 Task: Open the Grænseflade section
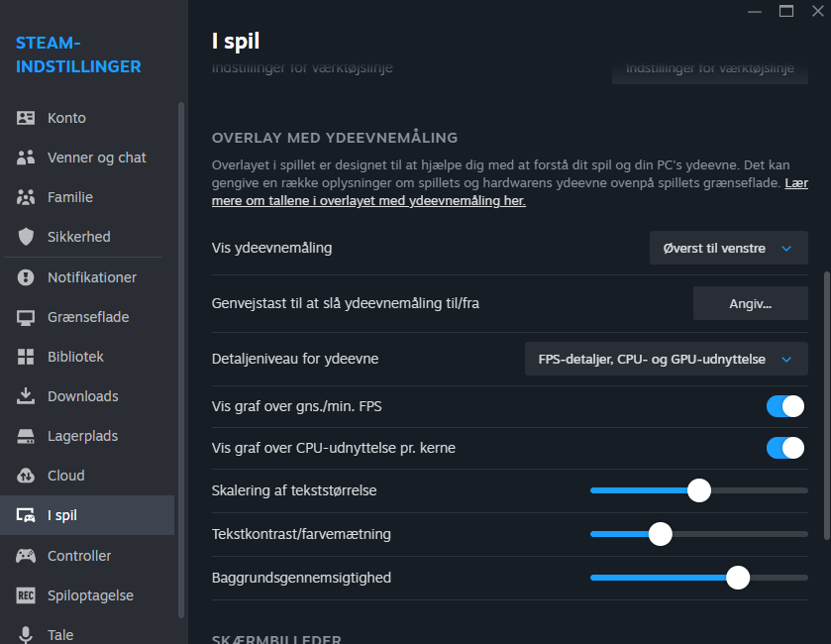coord(87,317)
